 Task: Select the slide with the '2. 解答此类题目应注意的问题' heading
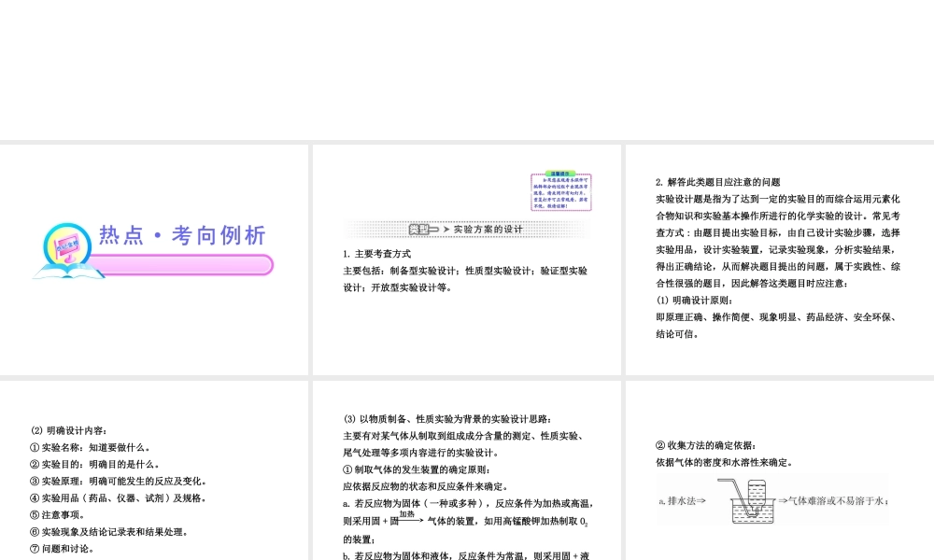pyautogui.click(x=780, y=259)
